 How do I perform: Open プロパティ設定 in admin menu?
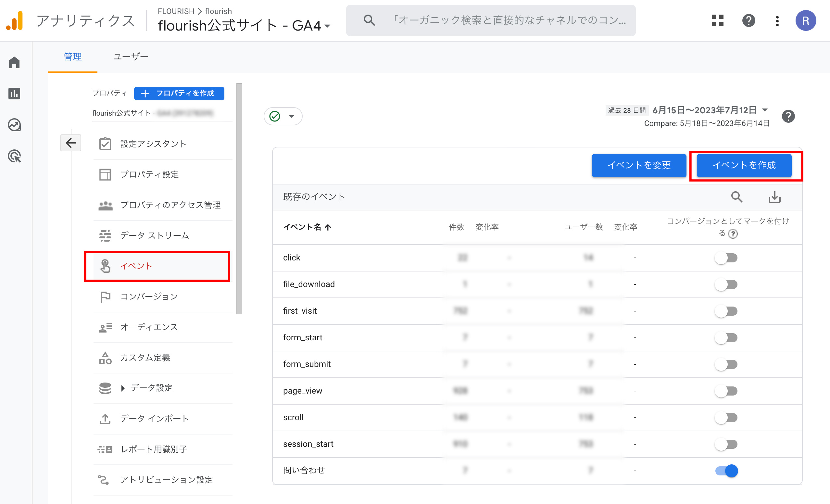163,174
